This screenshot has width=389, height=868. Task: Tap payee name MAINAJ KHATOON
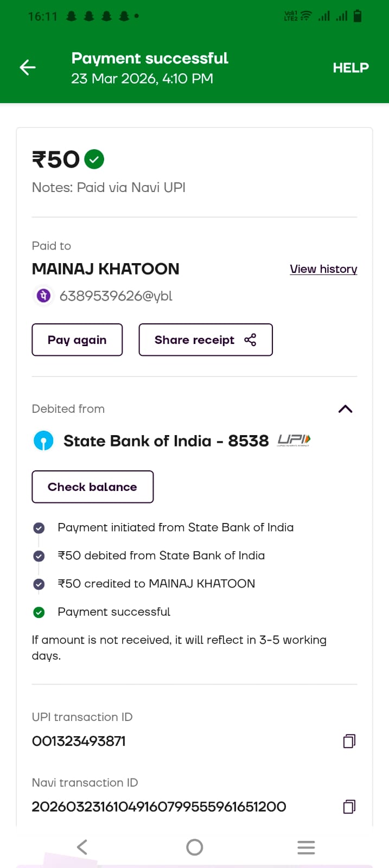coord(106,269)
